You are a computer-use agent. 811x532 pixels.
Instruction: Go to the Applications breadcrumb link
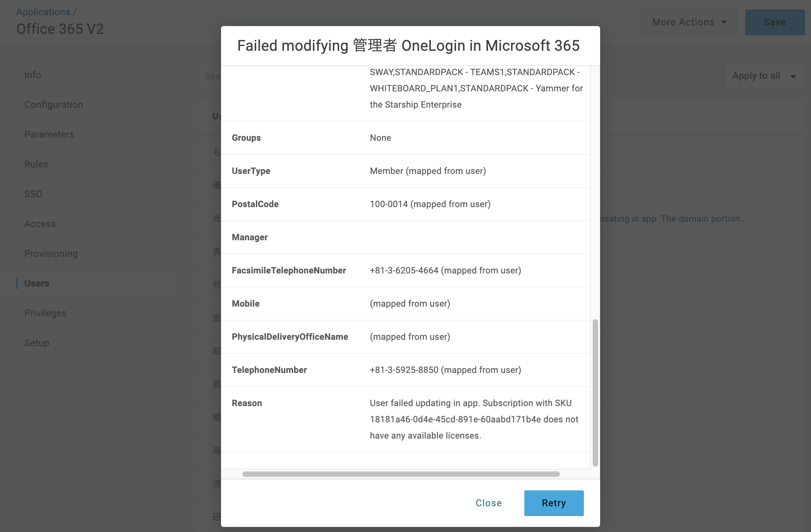[43, 12]
